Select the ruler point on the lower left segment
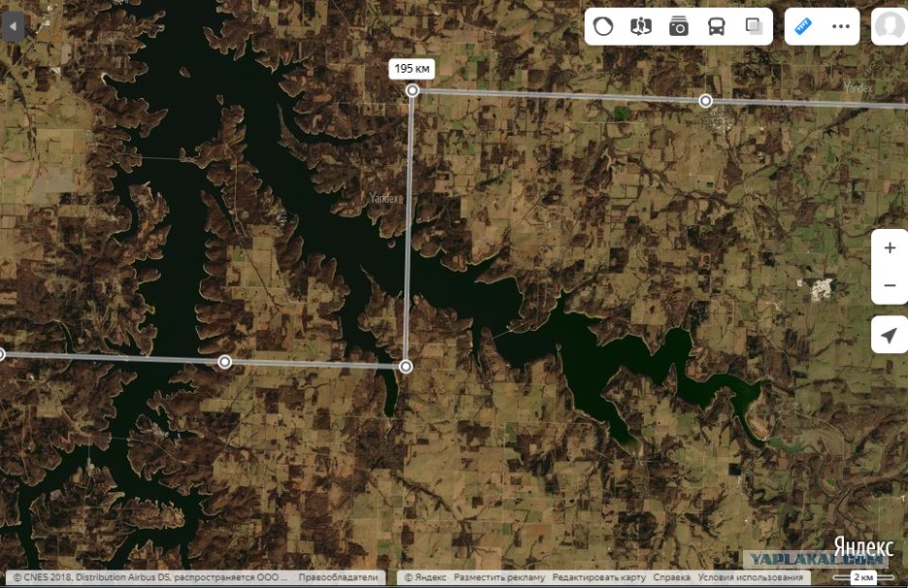The height and width of the screenshot is (588, 908). point(225,362)
